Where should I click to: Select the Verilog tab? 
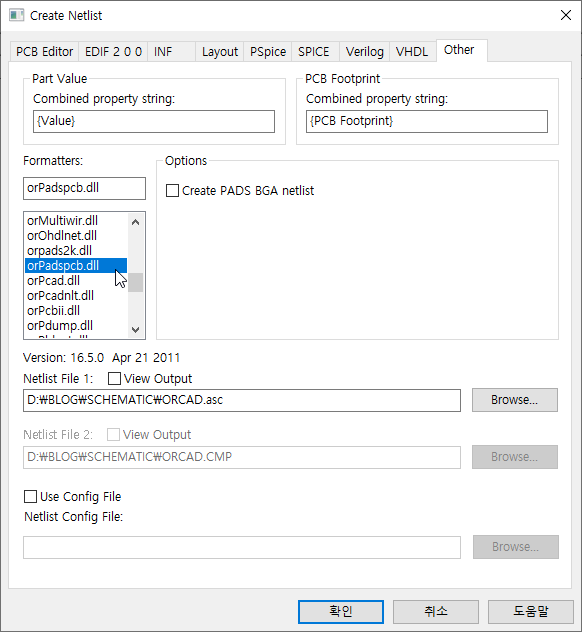pyautogui.click(x=364, y=52)
